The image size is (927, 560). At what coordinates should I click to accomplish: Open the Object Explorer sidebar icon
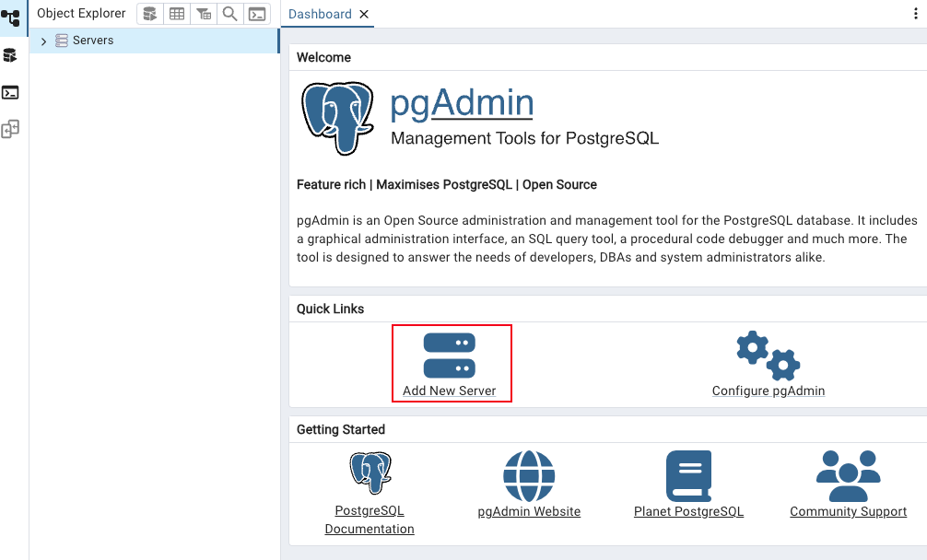point(11,17)
